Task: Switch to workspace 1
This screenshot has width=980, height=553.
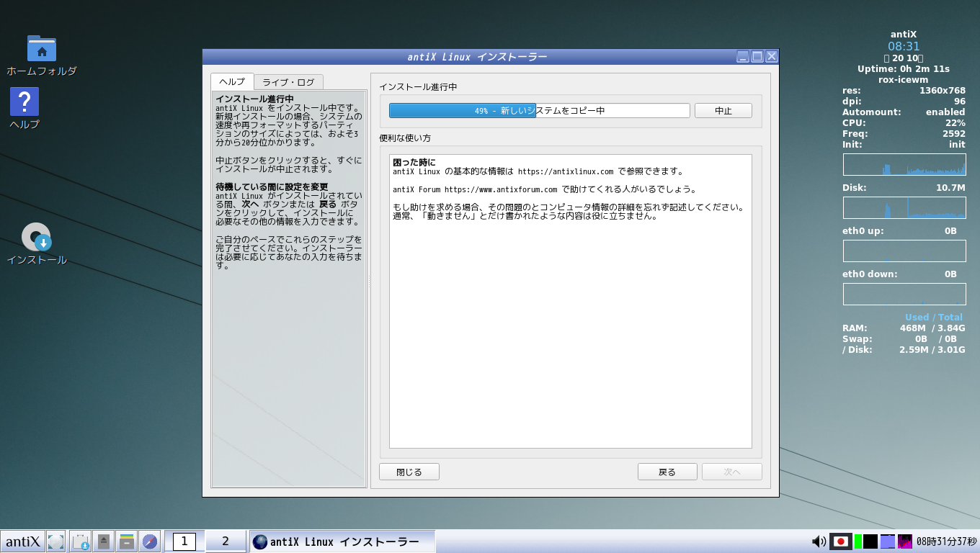Action: click(x=184, y=541)
